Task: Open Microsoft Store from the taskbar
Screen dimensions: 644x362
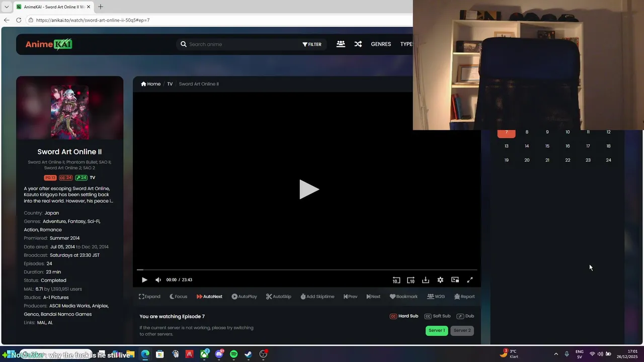Action: [x=159, y=354]
